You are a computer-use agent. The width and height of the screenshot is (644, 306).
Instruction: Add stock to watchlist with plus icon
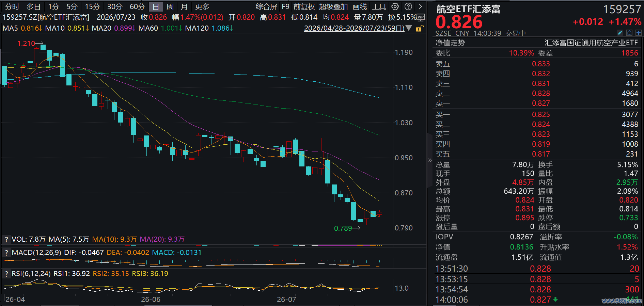pyautogui.click(x=638, y=33)
